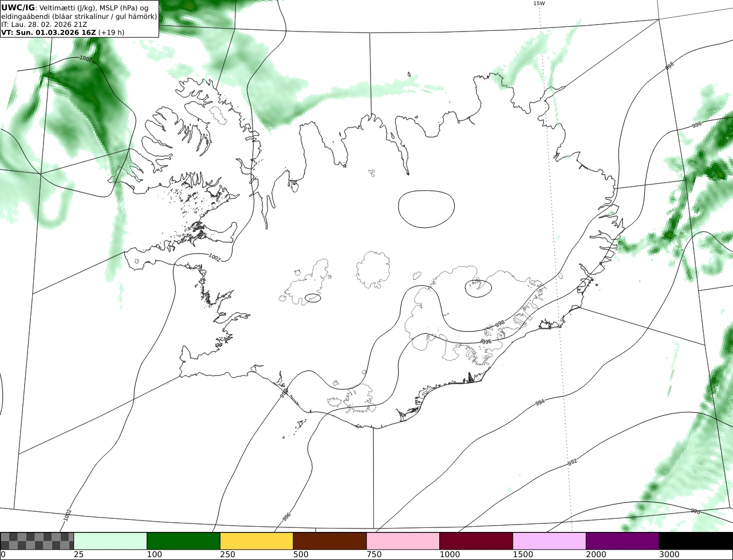Pick the dark green 100–250 legend swatch

point(184,541)
